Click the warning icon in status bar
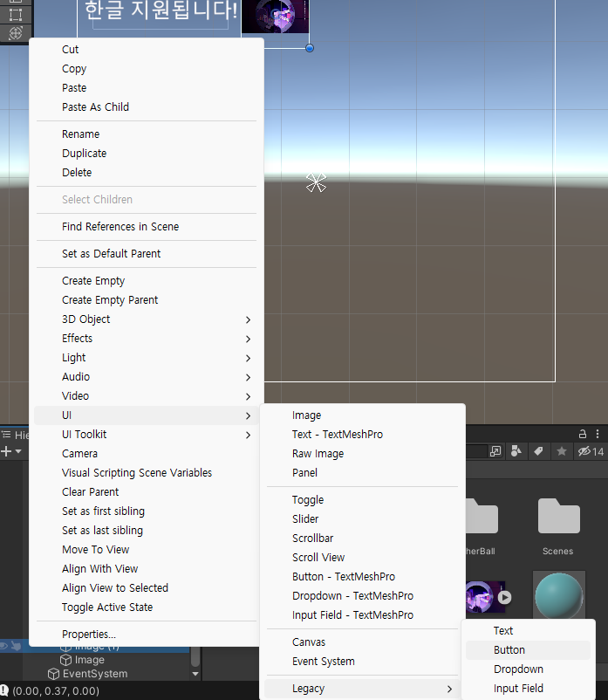608x700 pixels. (4, 690)
